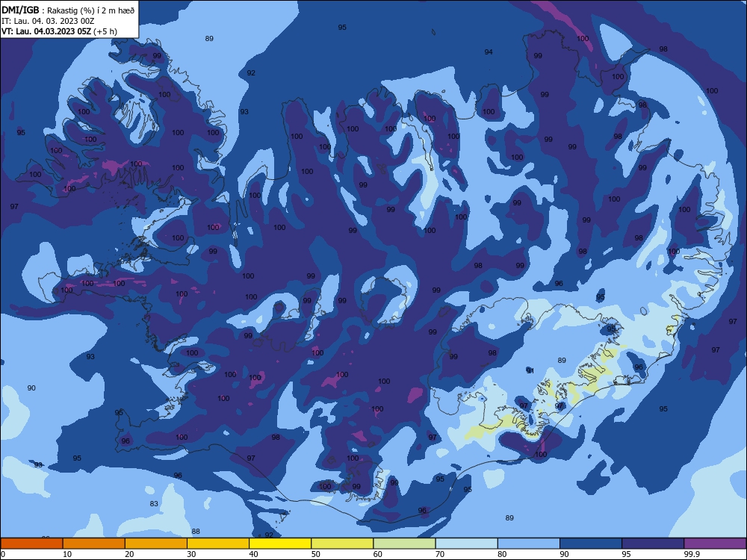Click the legend tick label 99.9
Screen dimensions: 747x560
point(691,554)
